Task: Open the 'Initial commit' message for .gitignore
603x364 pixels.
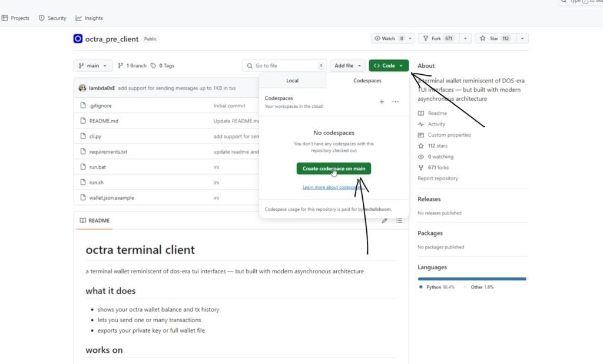Action: 229,105
